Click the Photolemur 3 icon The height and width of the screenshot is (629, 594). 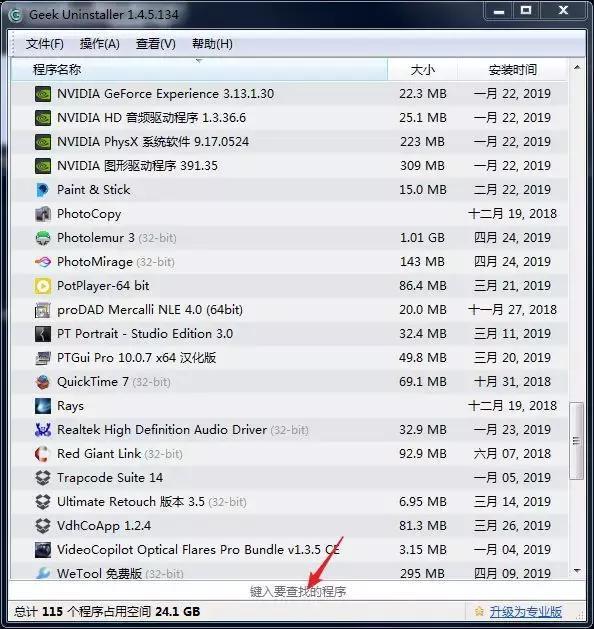[x=43, y=238]
